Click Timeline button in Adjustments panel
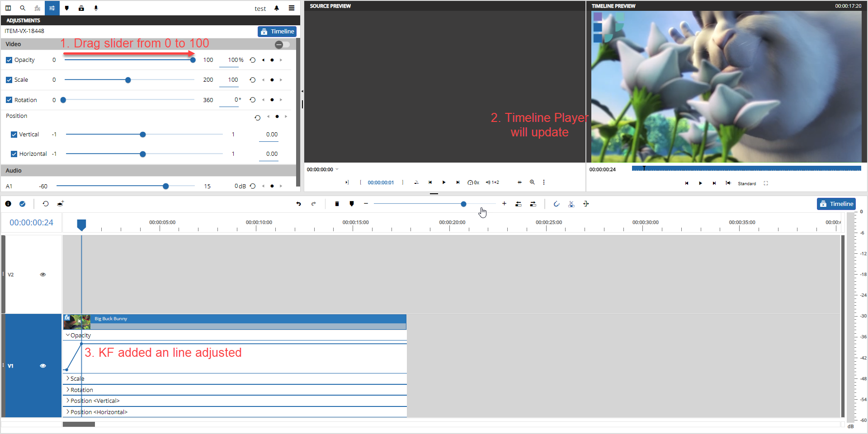 (x=277, y=32)
